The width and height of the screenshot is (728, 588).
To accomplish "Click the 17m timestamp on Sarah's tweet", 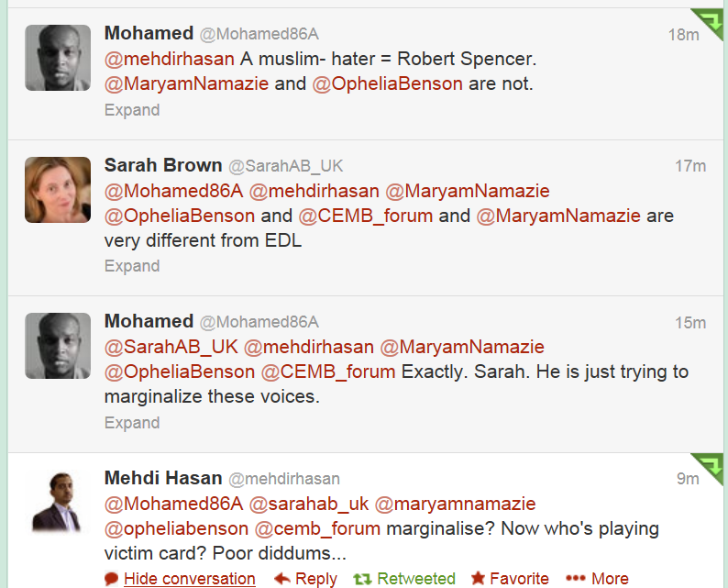I will tap(689, 166).
